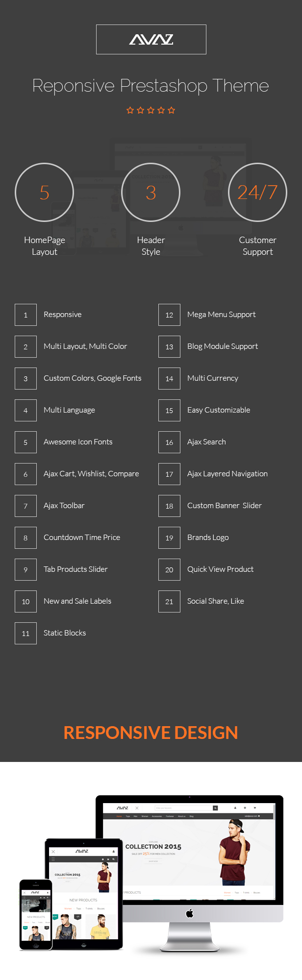Select the 5 HomePage Layout circle

45,192
